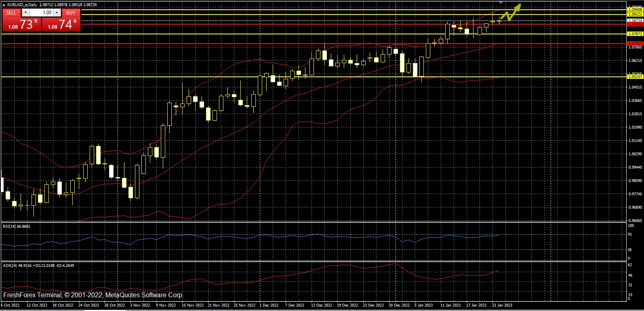Select yellow price label 1.09408

click(635, 9)
